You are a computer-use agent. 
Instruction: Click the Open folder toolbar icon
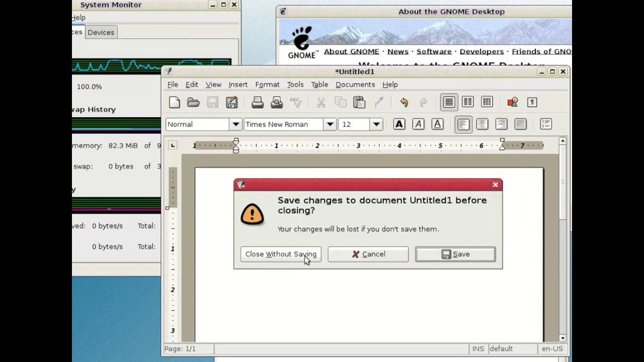[x=194, y=103]
